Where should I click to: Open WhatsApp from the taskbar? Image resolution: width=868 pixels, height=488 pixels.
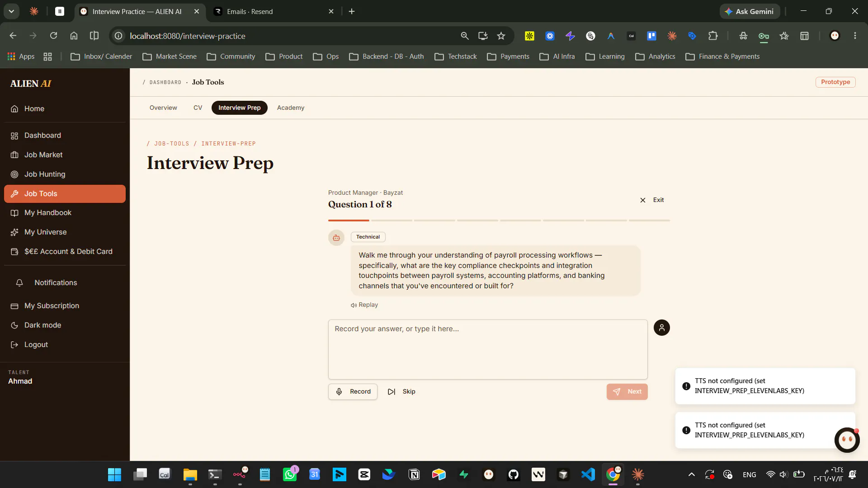tap(290, 475)
